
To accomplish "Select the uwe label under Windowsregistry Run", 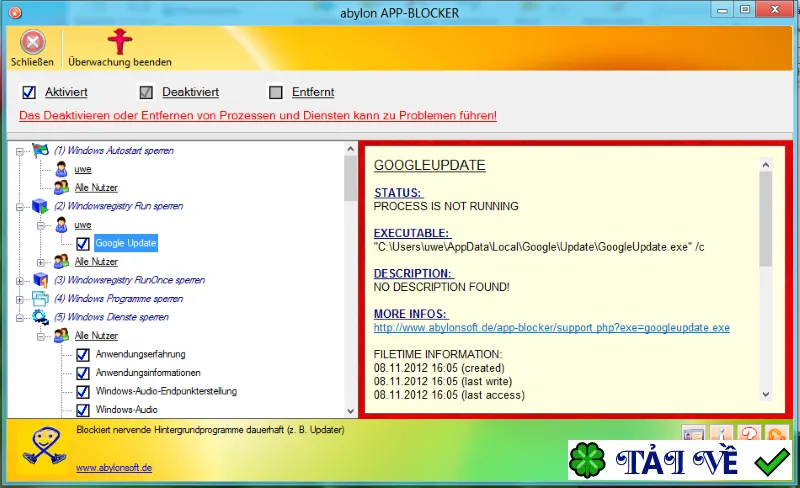I will 83,225.
